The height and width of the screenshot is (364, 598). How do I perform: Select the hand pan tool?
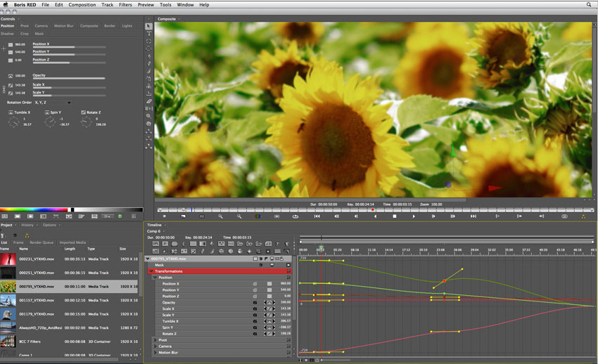[x=148, y=124]
